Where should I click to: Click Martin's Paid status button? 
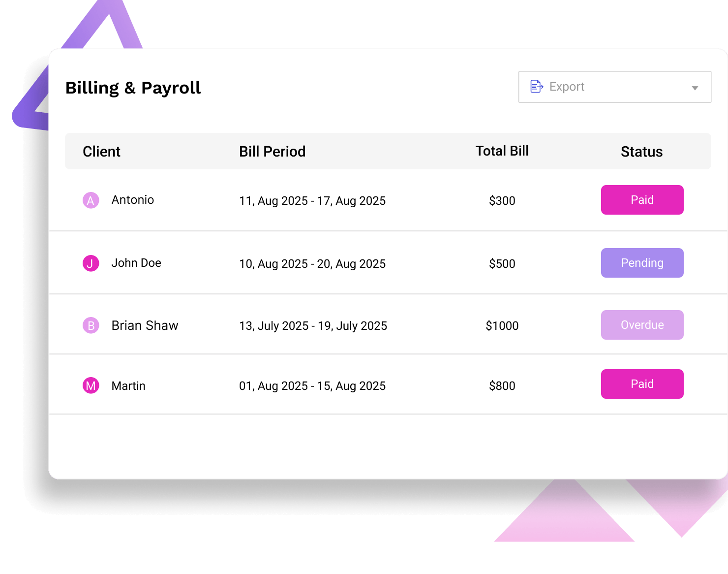642,384
